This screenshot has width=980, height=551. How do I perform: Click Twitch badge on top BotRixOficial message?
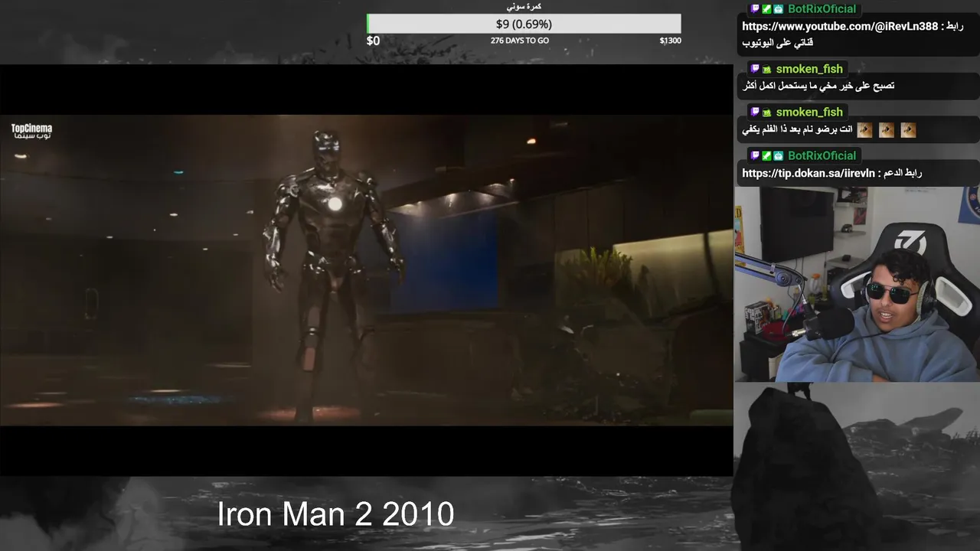tap(754, 9)
